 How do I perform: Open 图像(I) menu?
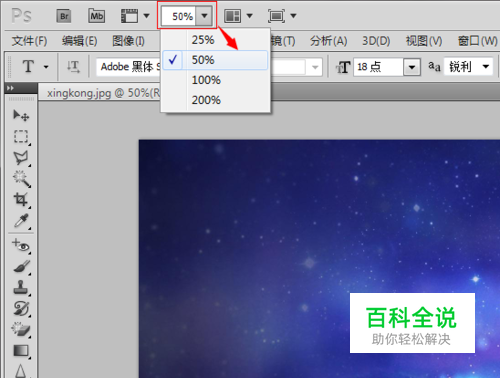pos(128,41)
